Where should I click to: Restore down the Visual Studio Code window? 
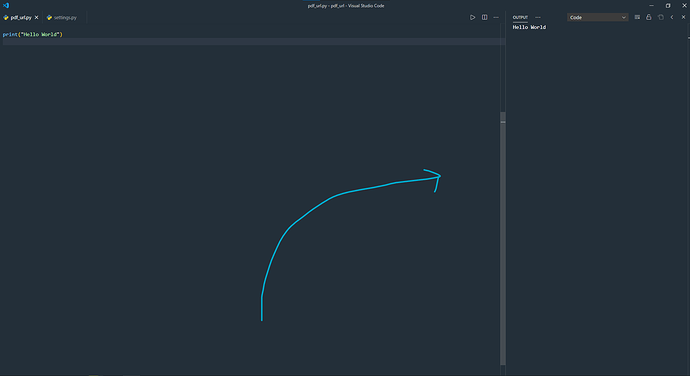(668, 6)
